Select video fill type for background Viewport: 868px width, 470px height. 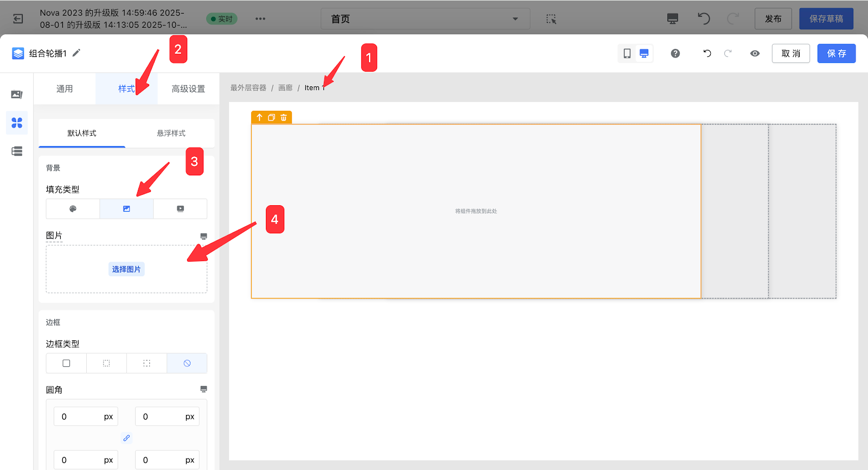tap(180, 209)
